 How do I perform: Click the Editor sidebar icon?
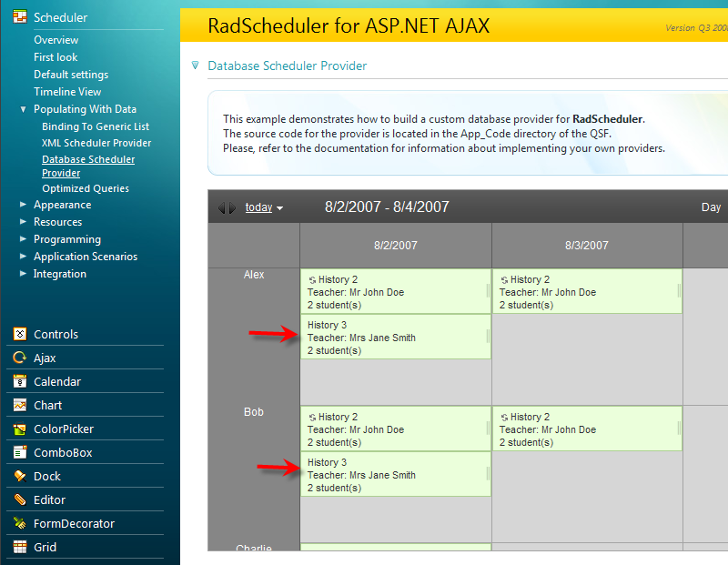[x=19, y=499]
